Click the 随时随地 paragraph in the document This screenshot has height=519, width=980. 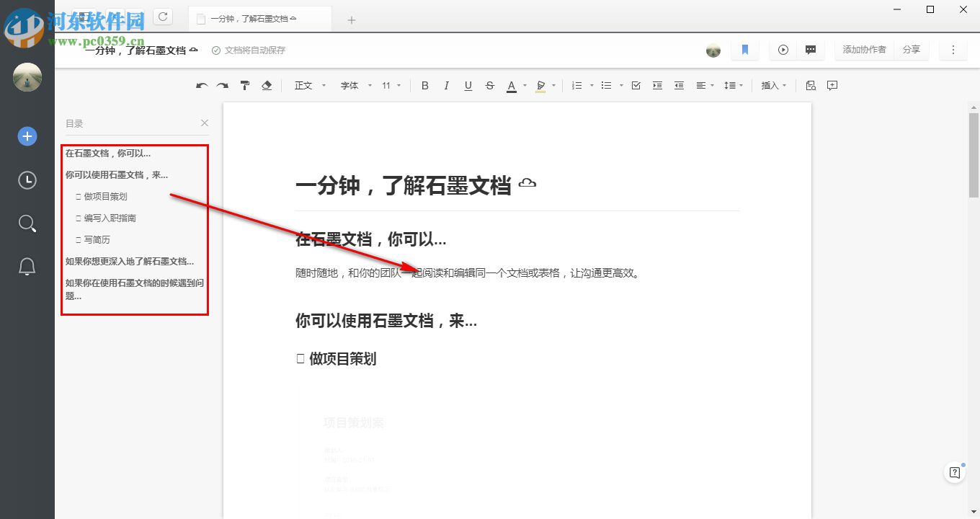(468, 273)
